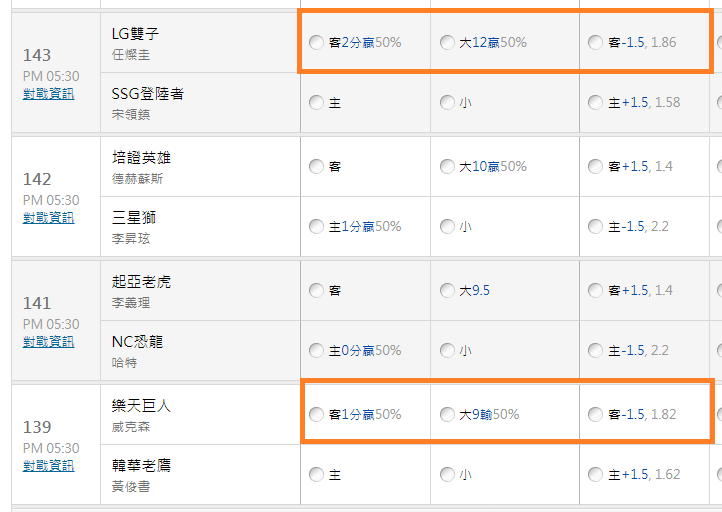722x512 pixels.
Task: Select 主1分贏50% for 三星獅
Action: 316,227
